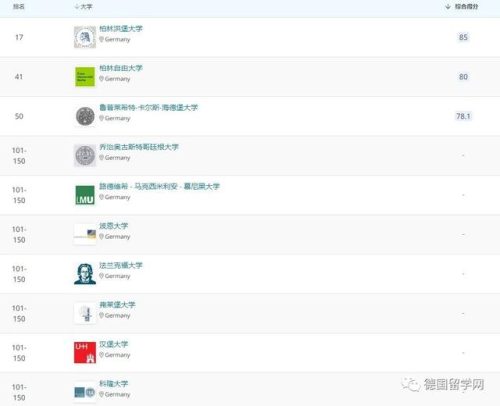Open the 鲁普莱希特-卡尔斯-海德堡大学 link
The height and width of the screenshot is (406, 500).
pyautogui.click(x=148, y=107)
